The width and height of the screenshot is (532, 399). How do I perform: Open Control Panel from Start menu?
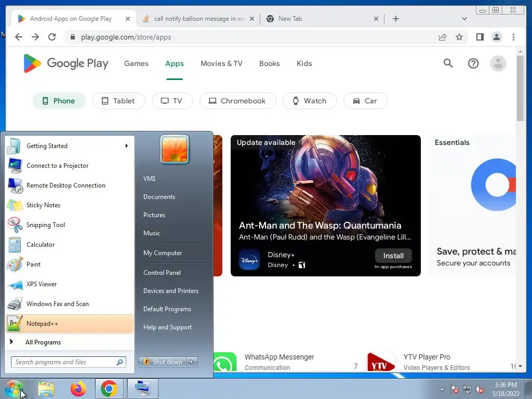162,272
